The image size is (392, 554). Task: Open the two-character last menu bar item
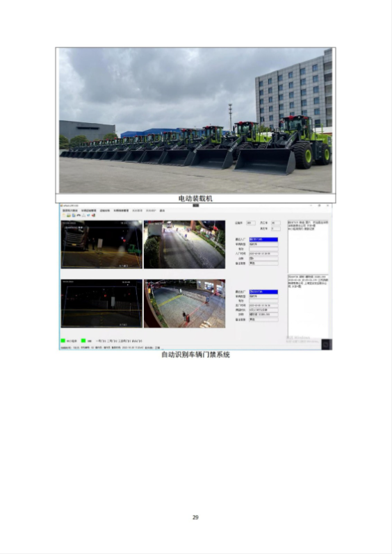pyautogui.click(x=162, y=211)
